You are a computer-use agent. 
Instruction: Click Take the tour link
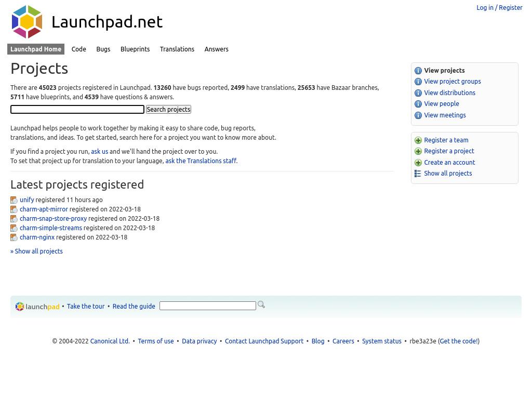tap(86, 307)
